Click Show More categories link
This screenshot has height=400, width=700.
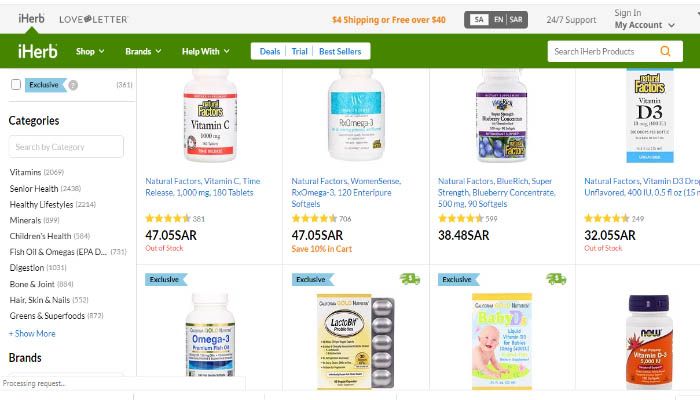point(32,333)
